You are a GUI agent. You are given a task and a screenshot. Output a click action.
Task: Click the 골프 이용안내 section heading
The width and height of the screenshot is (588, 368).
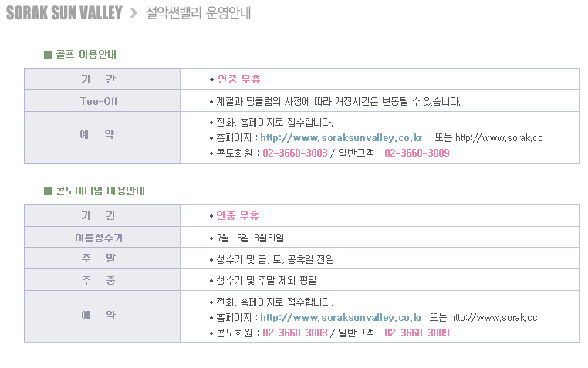86,55
